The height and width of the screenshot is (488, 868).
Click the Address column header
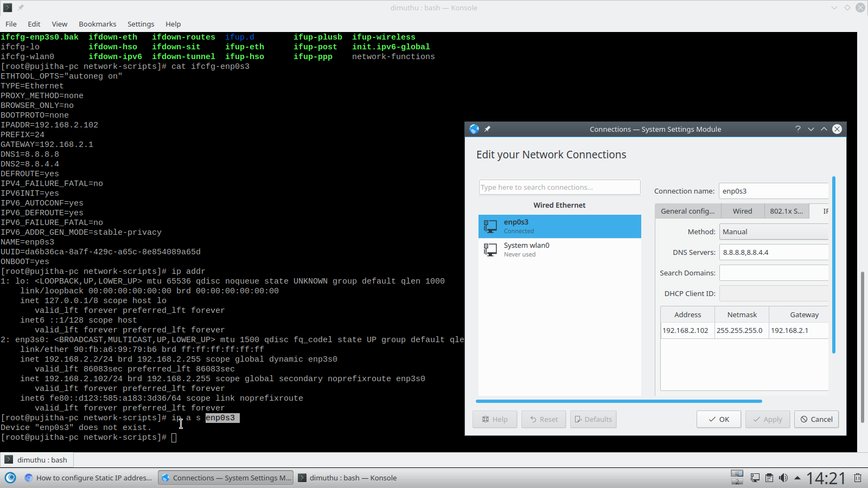tap(688, 314)
